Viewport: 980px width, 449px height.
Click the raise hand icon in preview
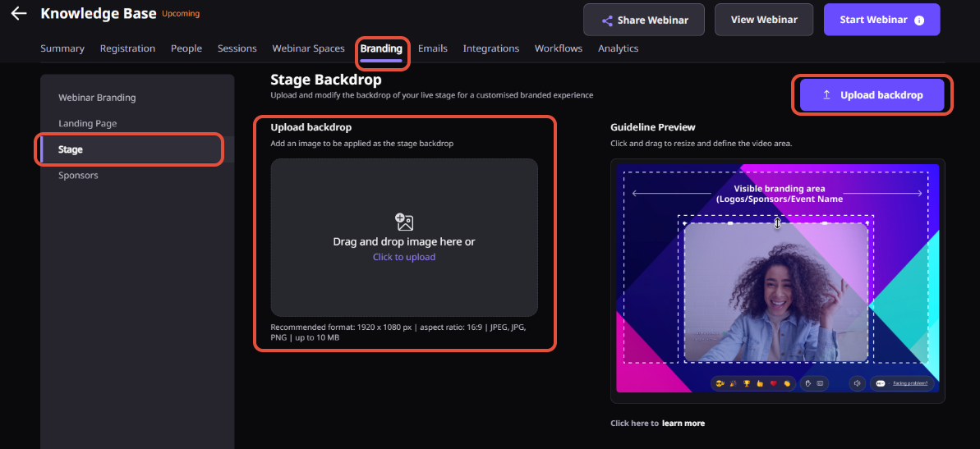(x=808, y=383)
